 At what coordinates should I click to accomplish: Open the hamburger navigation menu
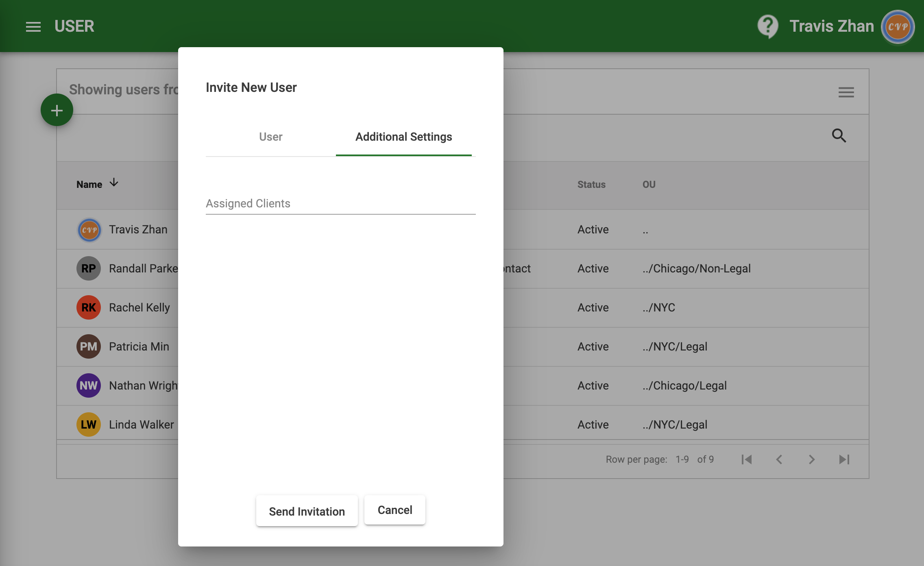tap(33, 27)
